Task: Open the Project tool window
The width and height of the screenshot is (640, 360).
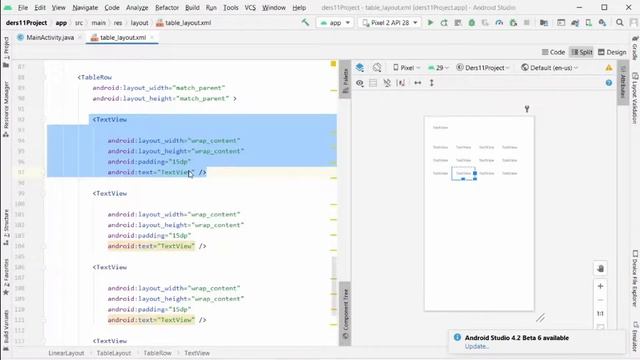Action: 6,52
